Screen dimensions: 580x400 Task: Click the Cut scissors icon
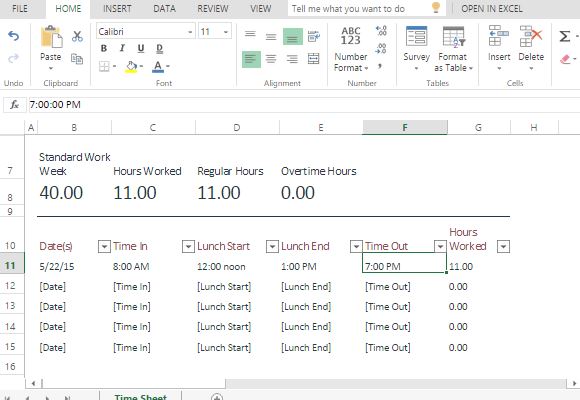point(77,36)
